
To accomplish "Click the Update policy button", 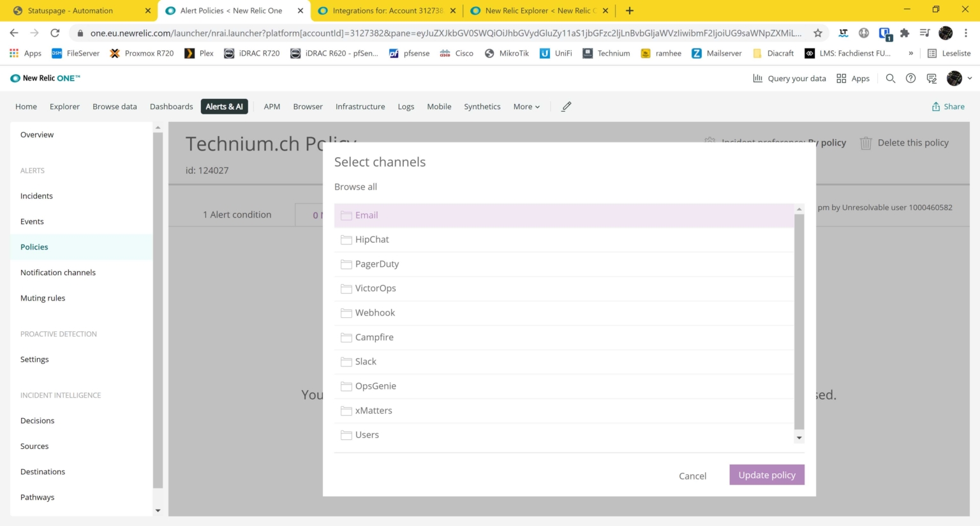I will click(x=767, y=474).
